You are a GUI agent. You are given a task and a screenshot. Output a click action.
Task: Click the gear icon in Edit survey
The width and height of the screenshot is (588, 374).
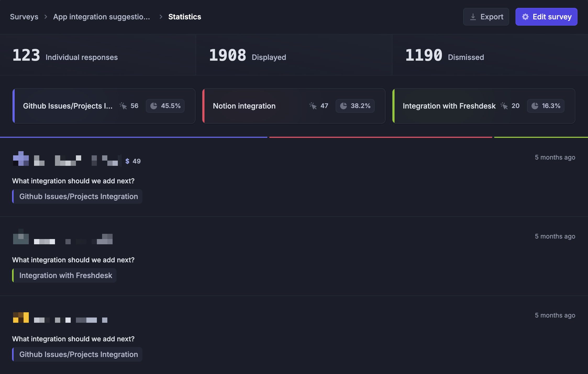pyautogui.click(x=525, y=17)
